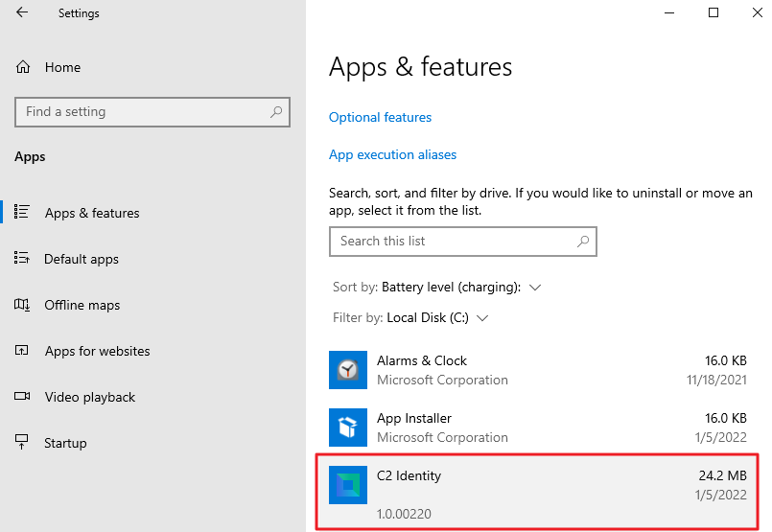Click the Video playback icon
Viewport: 772px width, 532px height.
pos(23,397)
